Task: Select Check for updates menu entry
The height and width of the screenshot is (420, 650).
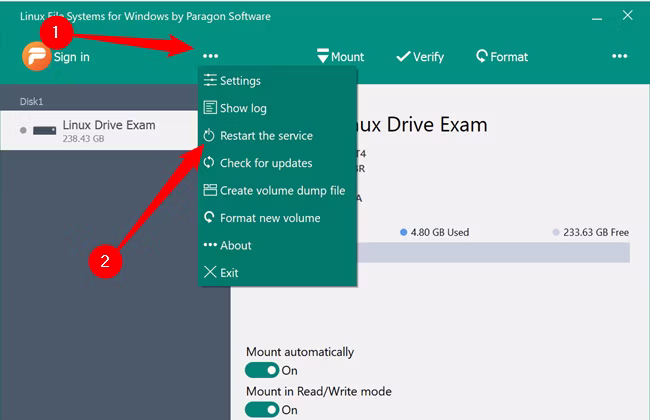Action: pos(277,163)
